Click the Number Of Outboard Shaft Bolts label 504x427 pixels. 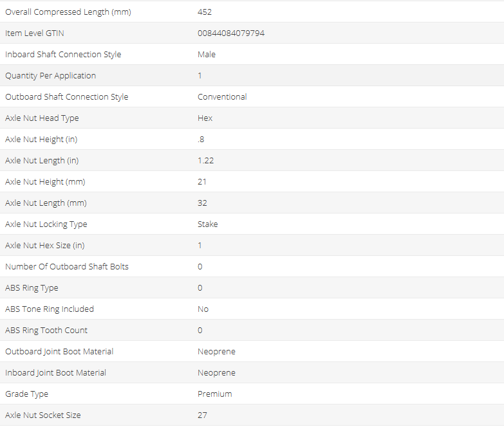point(67,267)
